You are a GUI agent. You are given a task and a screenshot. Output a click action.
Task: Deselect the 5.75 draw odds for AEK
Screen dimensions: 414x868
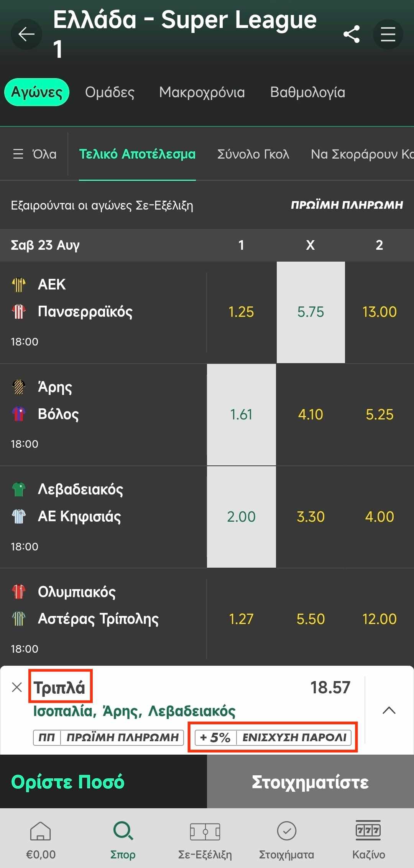[x=310, y=312]
